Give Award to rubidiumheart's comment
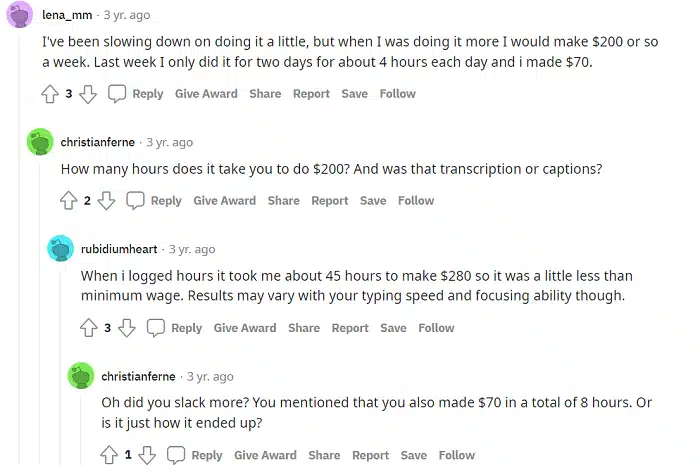The image size is (700, 465). 245,328
